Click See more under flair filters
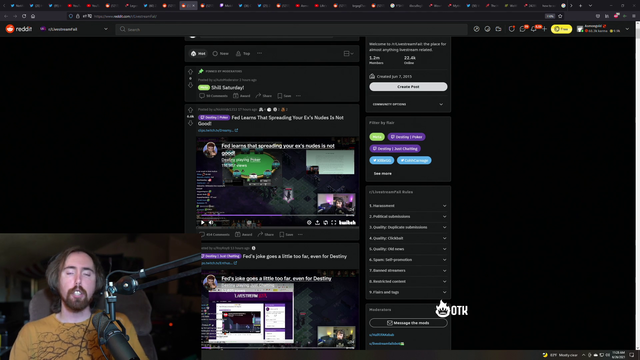Viewport: 640px width, 360px height. (382, 173)
